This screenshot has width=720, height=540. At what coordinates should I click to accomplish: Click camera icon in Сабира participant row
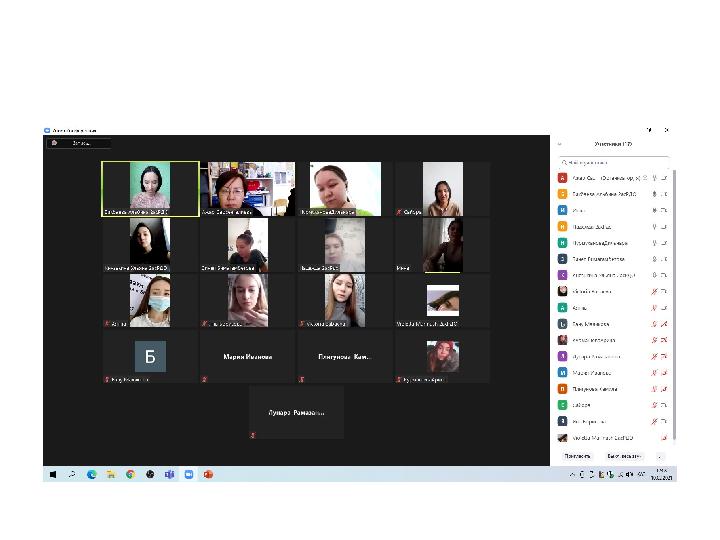(664, 405)
